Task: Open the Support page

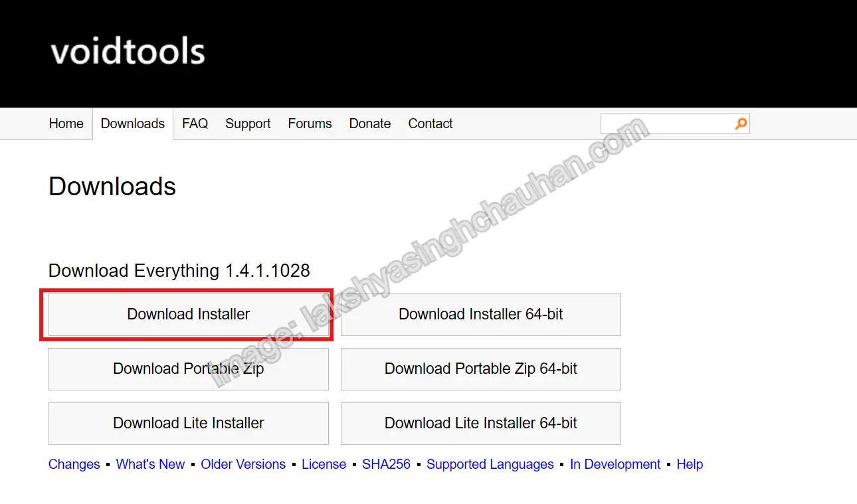Action: (x=248, y=124)
